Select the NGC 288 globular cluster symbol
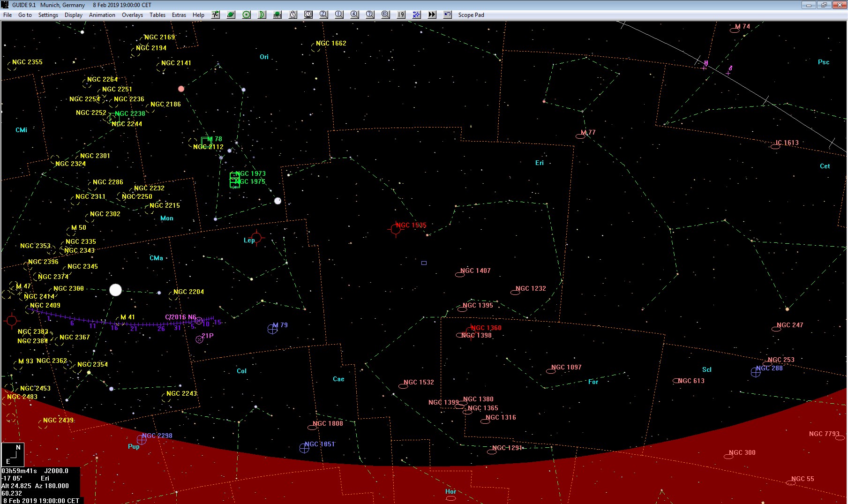 756,372
